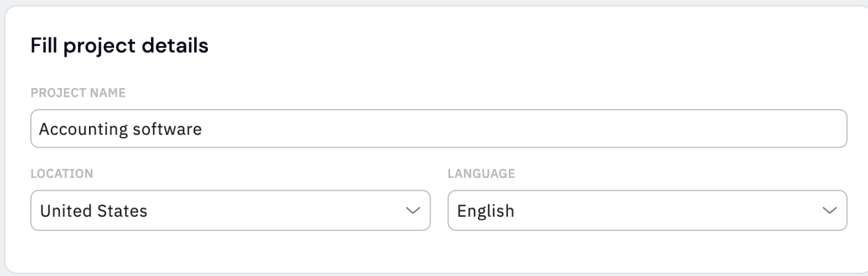
Task: Click blank middle area of Language combo box
Action: [x=667, y=210]
